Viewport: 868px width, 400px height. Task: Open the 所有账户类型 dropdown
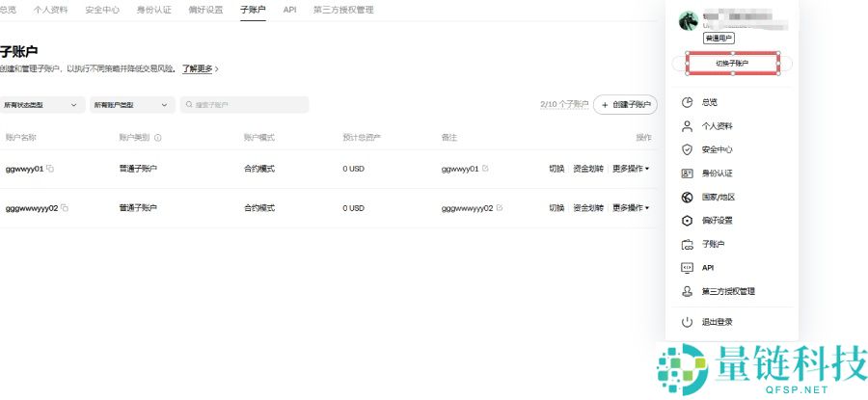[x=132, y=104]
